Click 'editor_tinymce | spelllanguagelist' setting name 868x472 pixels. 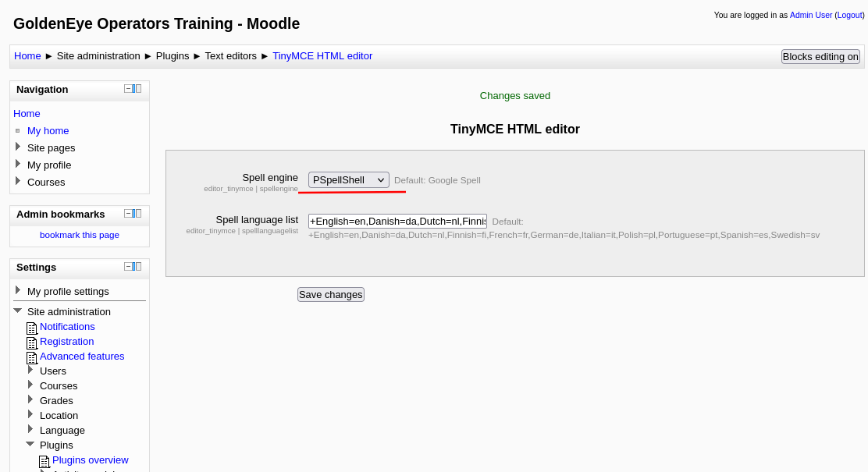click(x=242, y=231)
